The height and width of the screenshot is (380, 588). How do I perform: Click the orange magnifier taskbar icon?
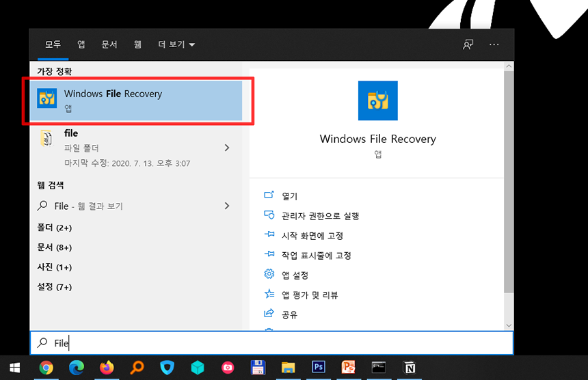[137, 368]
